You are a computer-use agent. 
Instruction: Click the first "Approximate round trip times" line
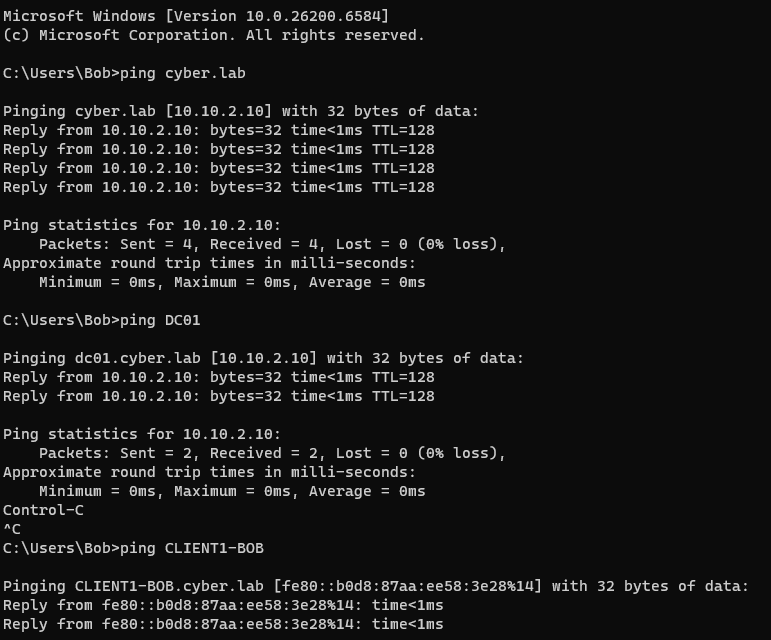[209, 263]
